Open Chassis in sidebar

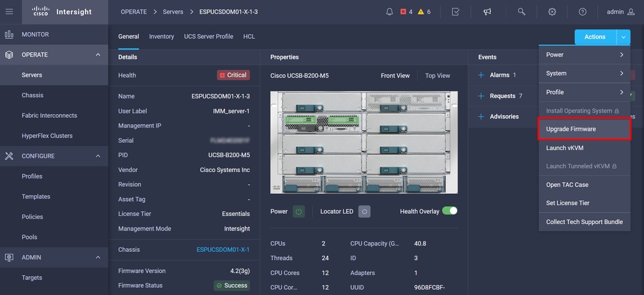click(x=54, y=95)
